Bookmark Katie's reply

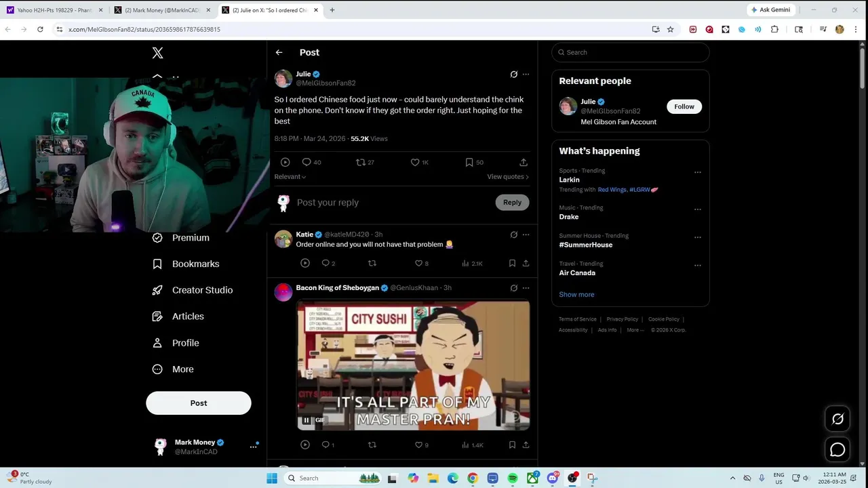coord(512,263)
